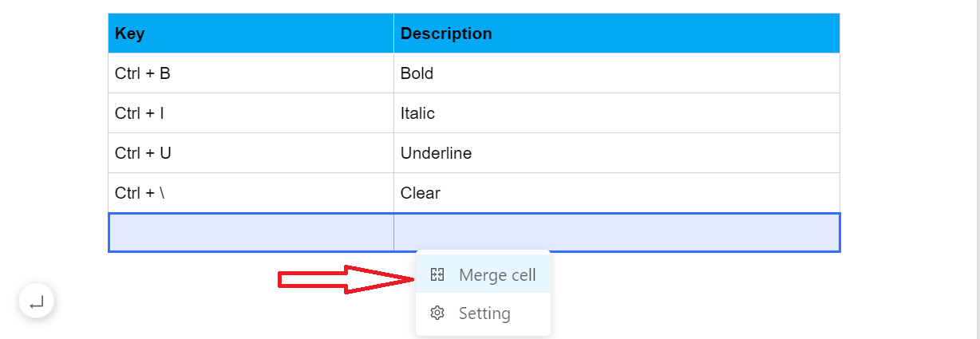Click the Description header cell
The width and height of the screenshot is (980, 339).
(x=617, y=34)
